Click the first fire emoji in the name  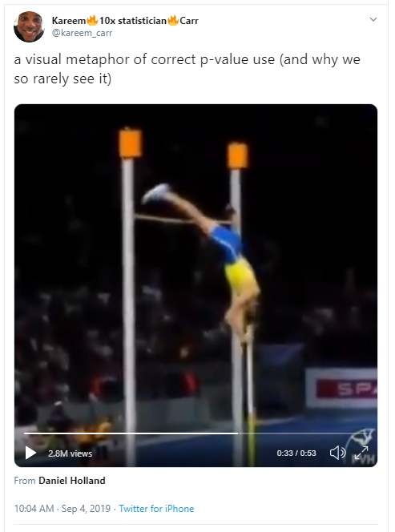point(92,20)
